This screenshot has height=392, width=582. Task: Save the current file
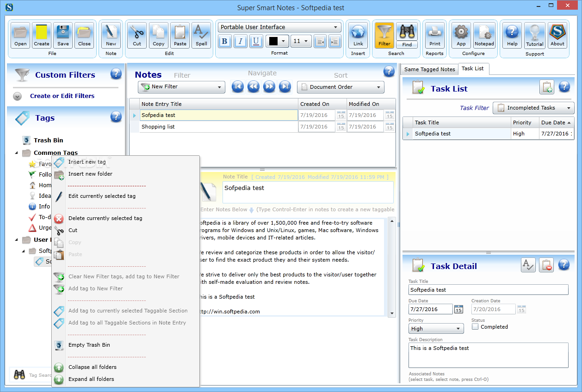(x=63, y=35)
